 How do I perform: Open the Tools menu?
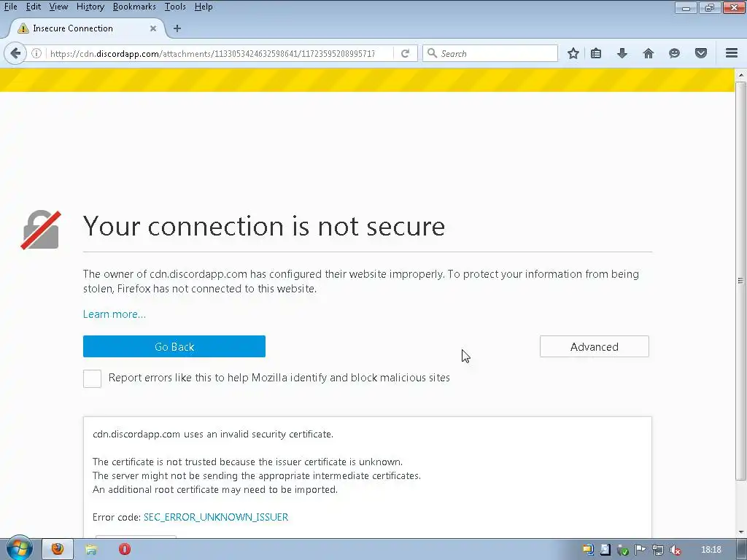[x=175, y=7]
